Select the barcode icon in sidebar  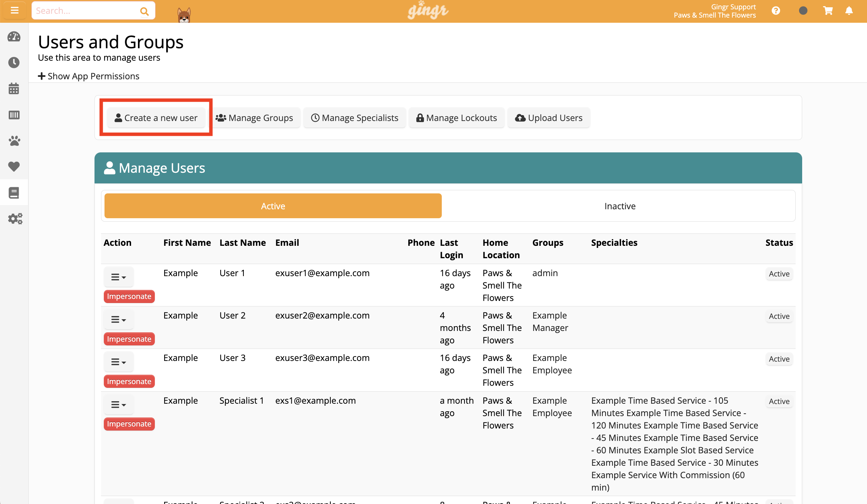coord(14,115)
